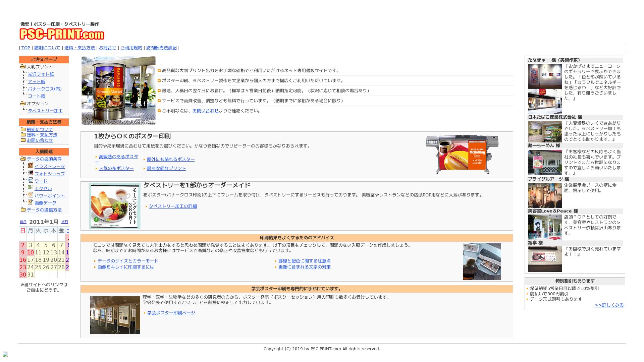The image size is (644, 362).
Task: Open 学会ポスター印刷ページ link
Action: 171,313
